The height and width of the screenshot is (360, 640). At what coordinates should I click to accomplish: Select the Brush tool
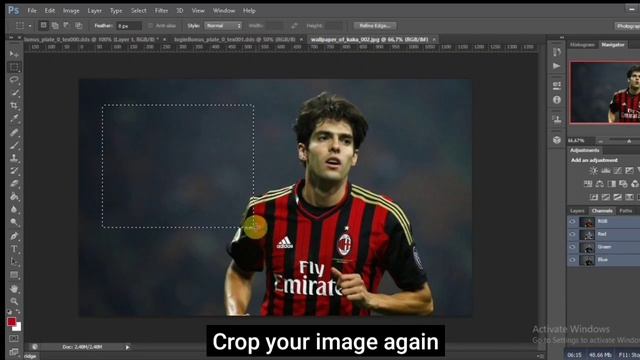click(14, 145)
